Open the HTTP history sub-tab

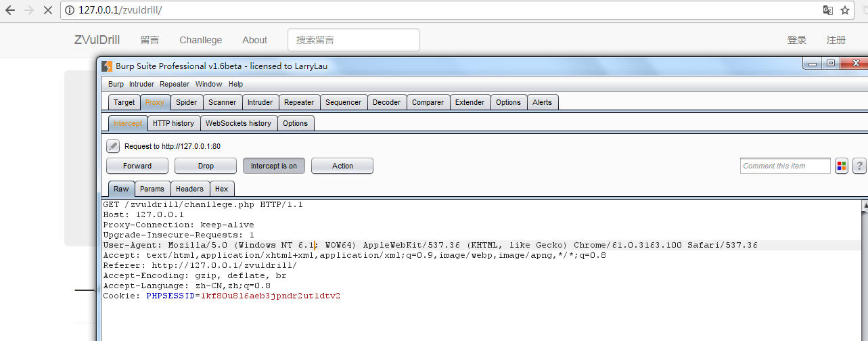coord(173,123)
